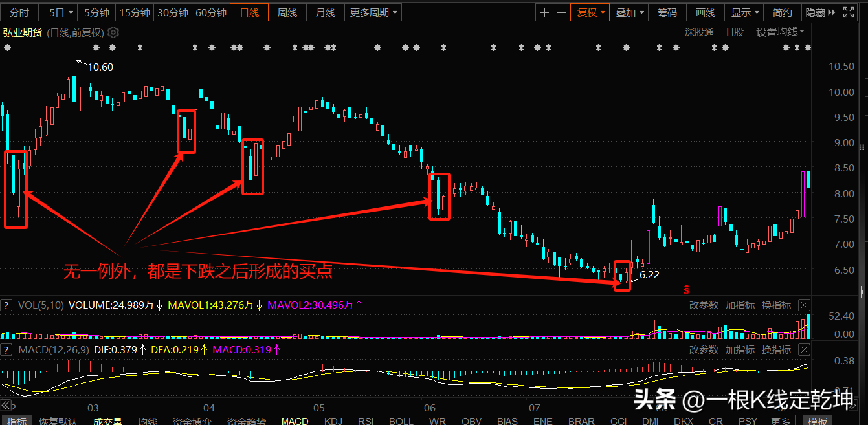The width and height of the screenshot is (868, 425).
Task: Click 加指标 in MACD panel
Action: [740, 350]
